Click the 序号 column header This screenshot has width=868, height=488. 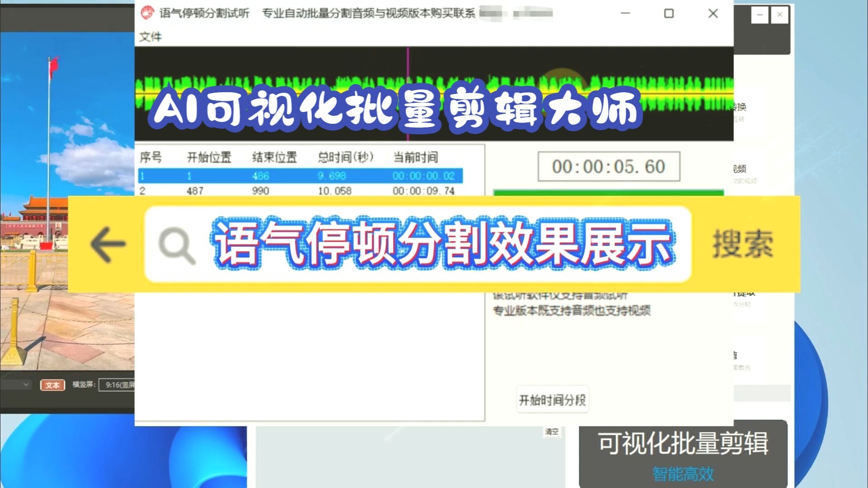click(x=151, y=157)
